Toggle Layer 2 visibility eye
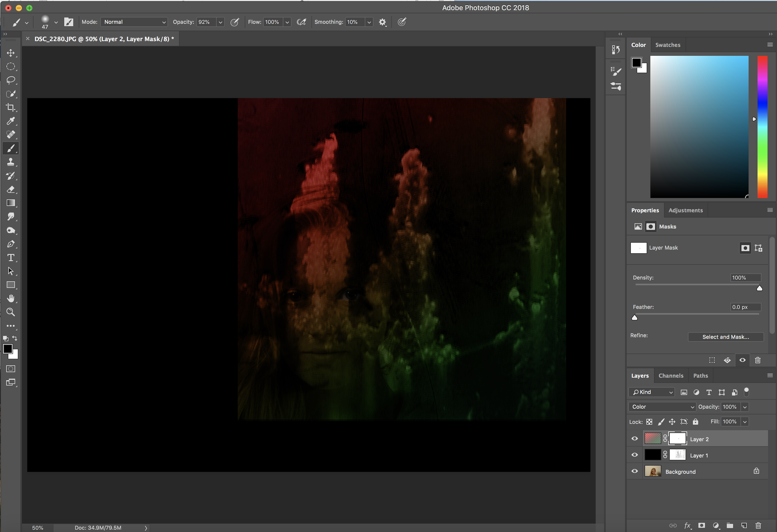 click(634, 439)
